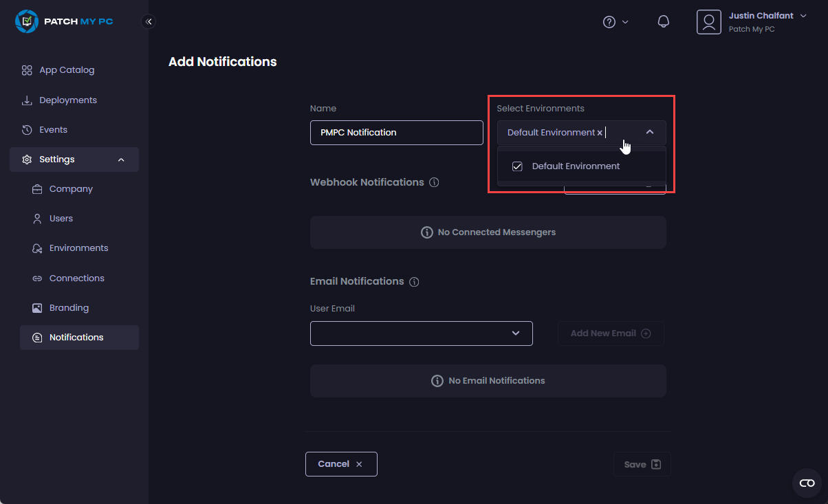The height and width of the screenshot is (504, 828).
Task: Click the Email Notifications info icon
Action: pyautogui.click(x=414, y=282)
